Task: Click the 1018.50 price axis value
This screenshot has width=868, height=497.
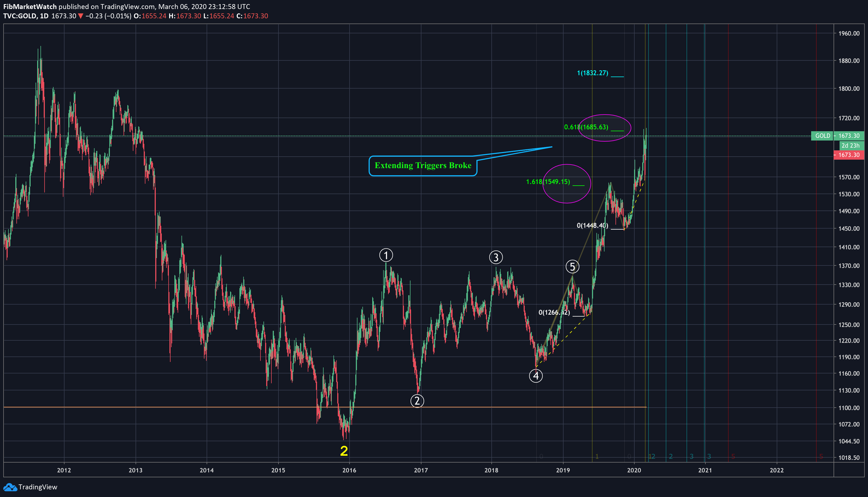Action: (849, 458)
